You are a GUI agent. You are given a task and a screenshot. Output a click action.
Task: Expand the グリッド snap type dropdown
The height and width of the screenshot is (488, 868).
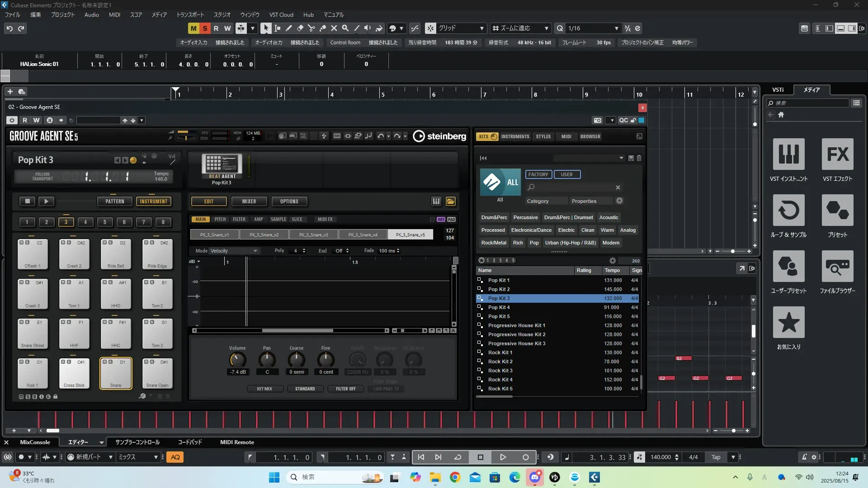click(482, 28)
